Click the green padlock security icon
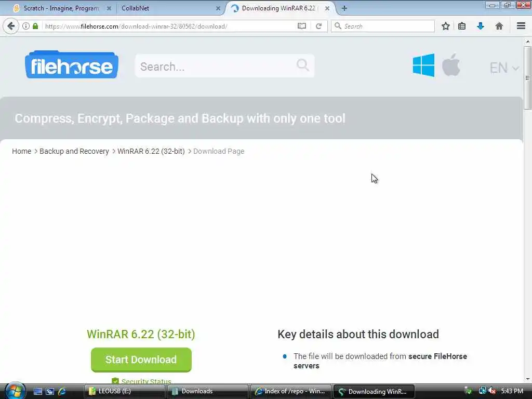 [x=35, y=26]
